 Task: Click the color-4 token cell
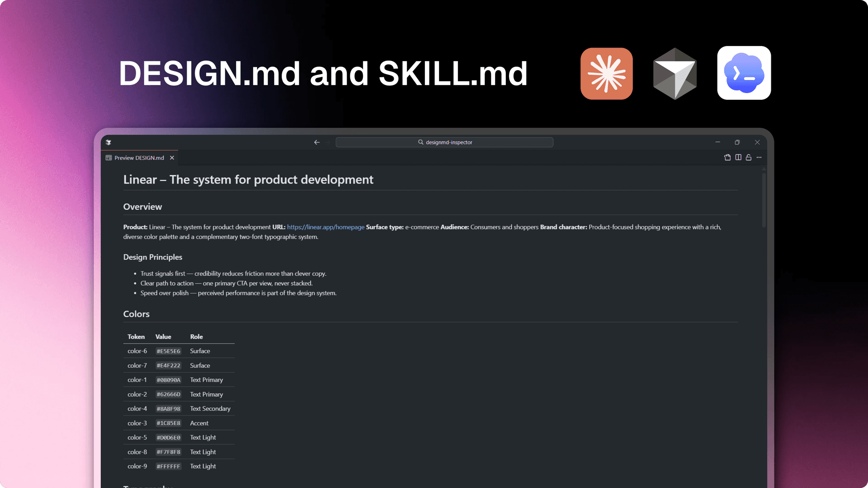click(x=137, y=409)
